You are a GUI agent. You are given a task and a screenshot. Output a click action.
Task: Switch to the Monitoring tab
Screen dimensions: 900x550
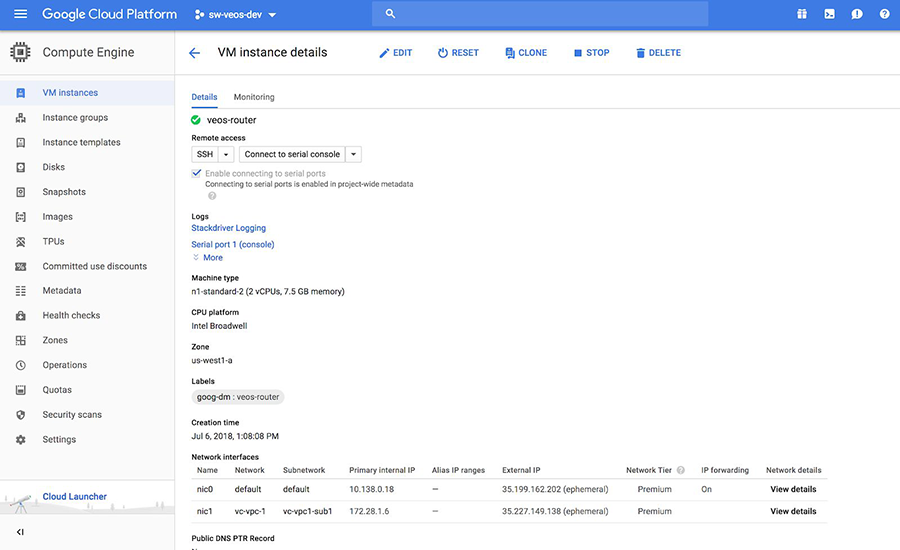click(254, 97)
